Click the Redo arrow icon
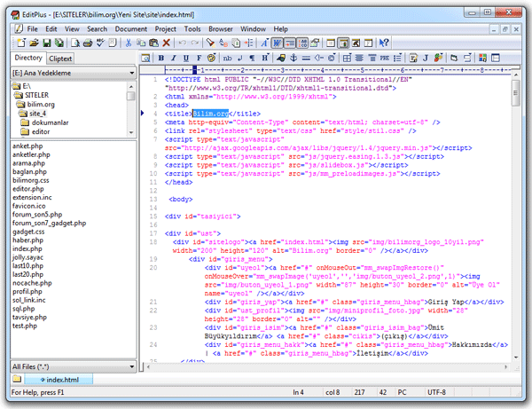 195,43
